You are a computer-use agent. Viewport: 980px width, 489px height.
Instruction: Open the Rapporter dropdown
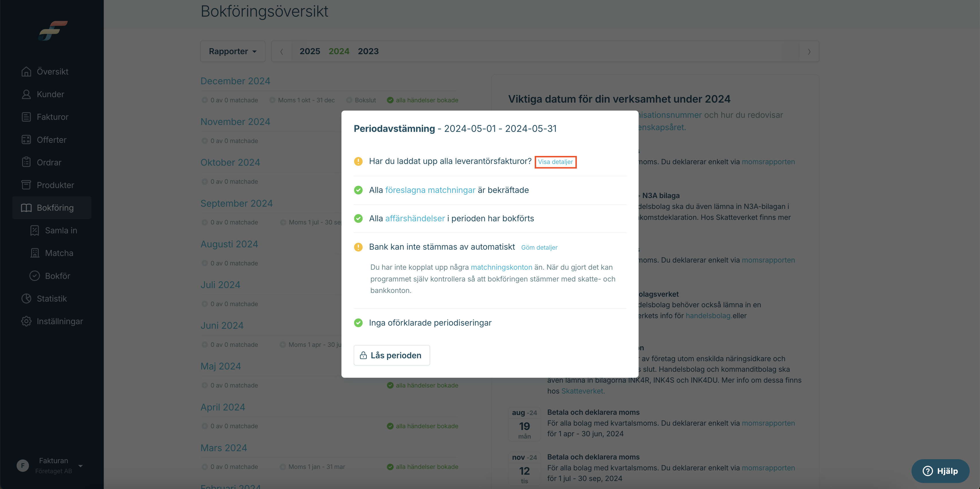click(x=233, y=51)
